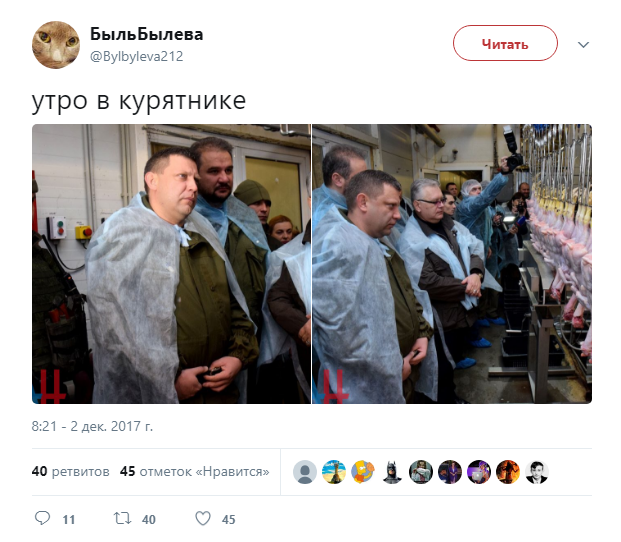This screenshot has width=621, height=542.
Task: Open the 40 ретвитов list
Action: (70, 472)
